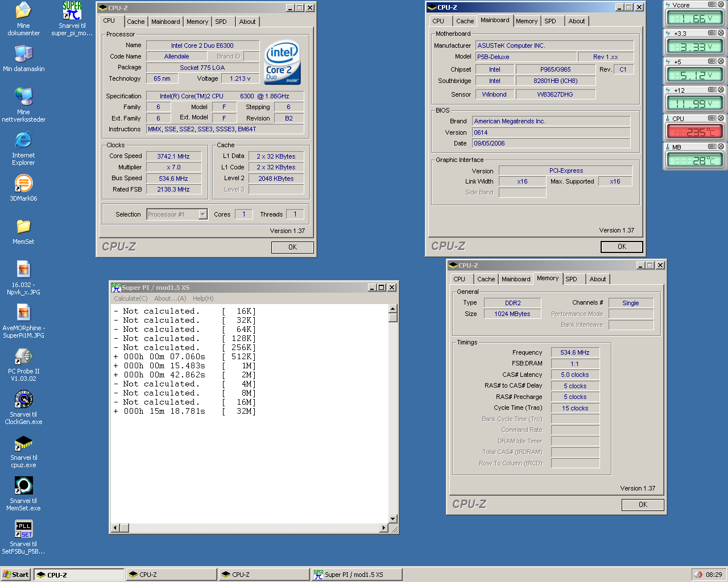728x582 pixels.
Task: Click the CAS# Latency value 5.0 clocks
Action: (x=575, y=375)
